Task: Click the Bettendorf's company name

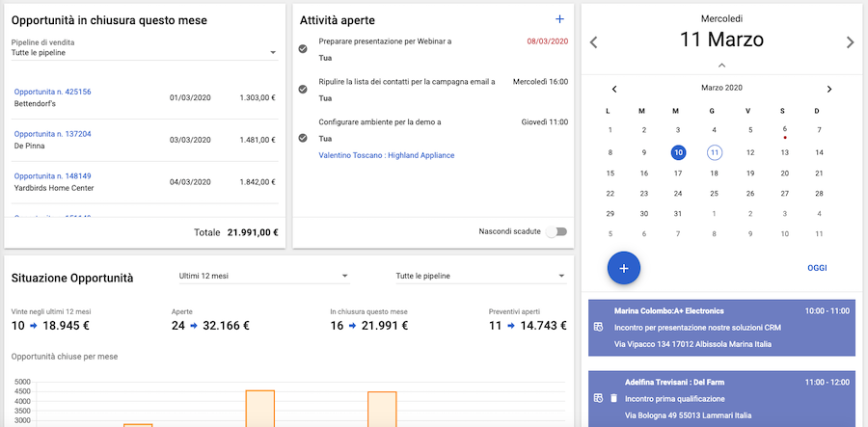Action: [35, 104]
